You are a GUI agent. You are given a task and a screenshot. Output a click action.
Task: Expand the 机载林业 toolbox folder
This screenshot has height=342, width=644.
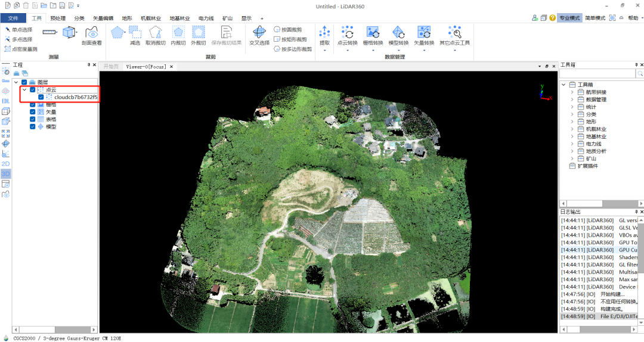point(572,129)
